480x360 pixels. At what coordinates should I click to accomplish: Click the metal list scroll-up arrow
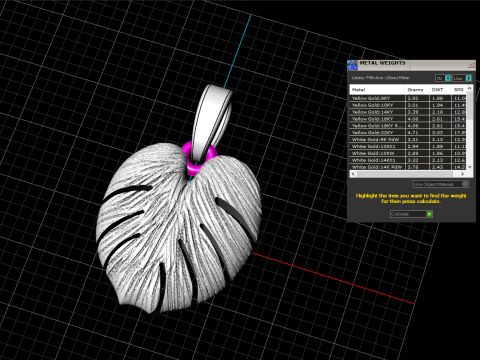470,88
